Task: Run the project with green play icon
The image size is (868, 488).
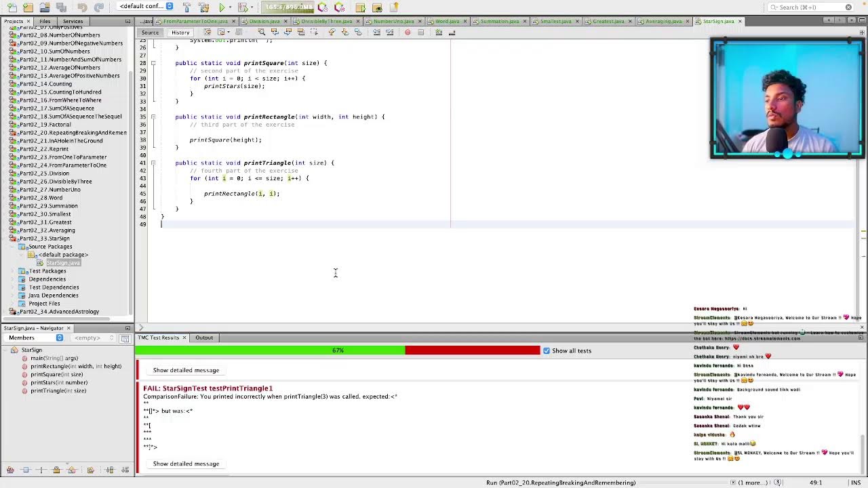Action: [222, 7]
